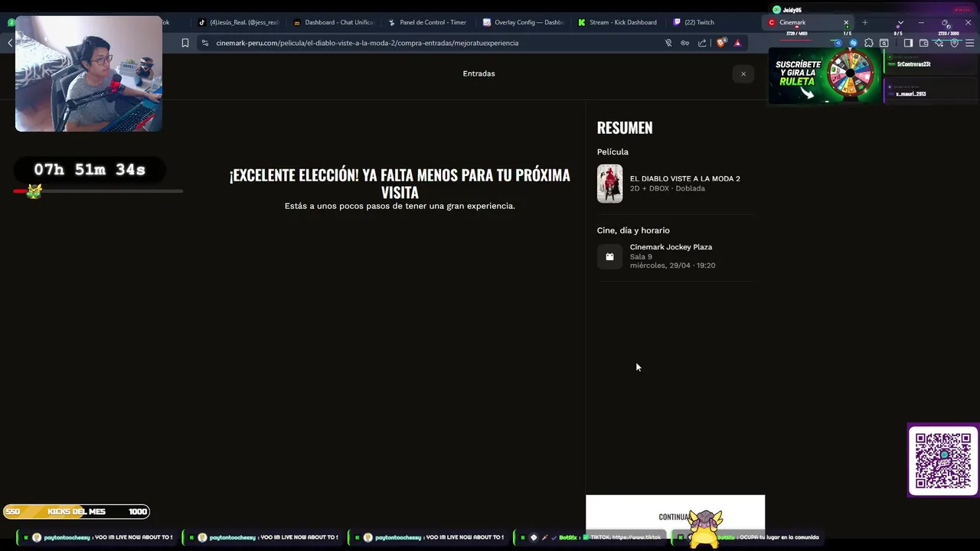
Task: Switch to Dashboard - Chat Unificado tab
Action: point(333,22)
